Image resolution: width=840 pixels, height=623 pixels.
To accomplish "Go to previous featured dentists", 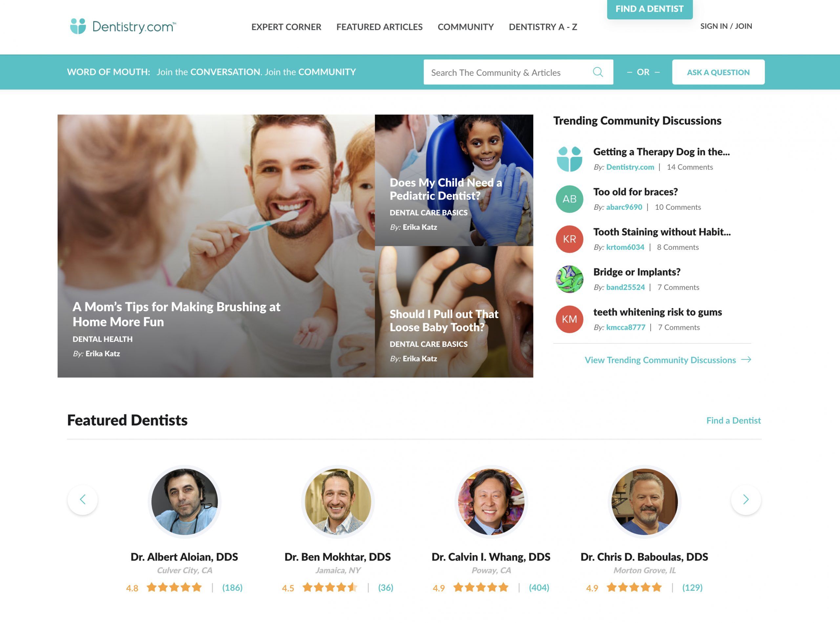I will [x=83, y=500].
